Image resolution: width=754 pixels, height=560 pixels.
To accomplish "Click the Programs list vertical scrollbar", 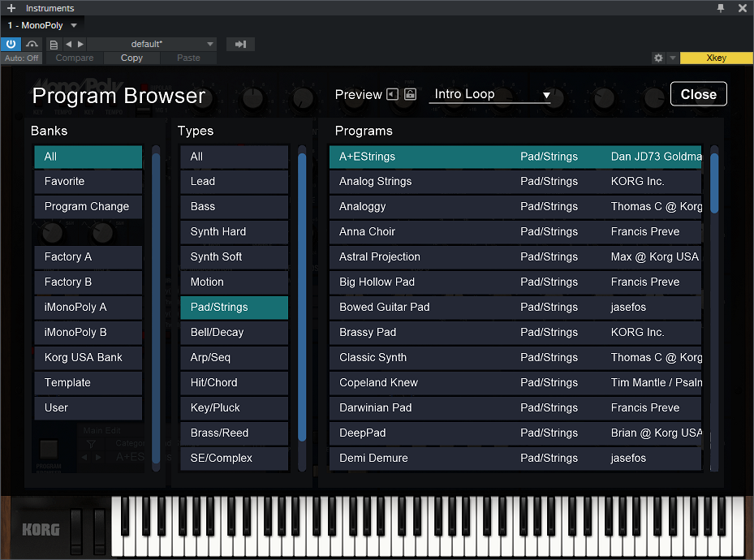I will (x=714, y=183).
